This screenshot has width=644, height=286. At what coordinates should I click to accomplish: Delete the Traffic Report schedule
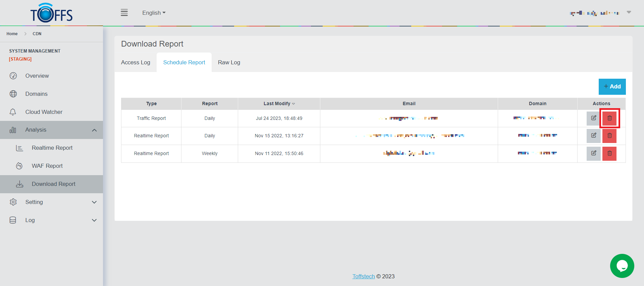(609, 118)
